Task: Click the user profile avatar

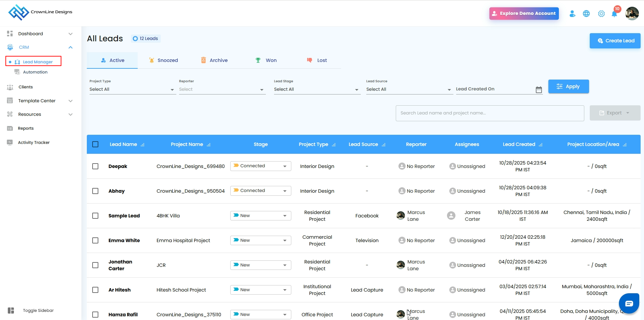Action: click(x=632, y=14)
